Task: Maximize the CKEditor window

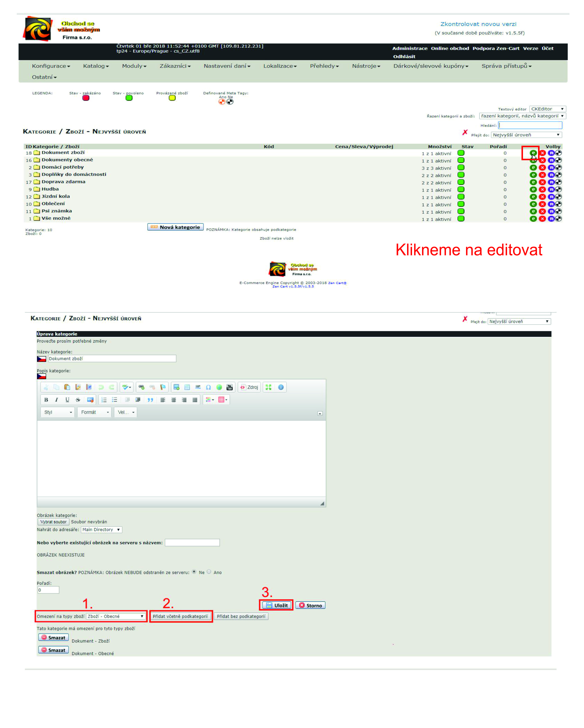Action: point(268,387)
